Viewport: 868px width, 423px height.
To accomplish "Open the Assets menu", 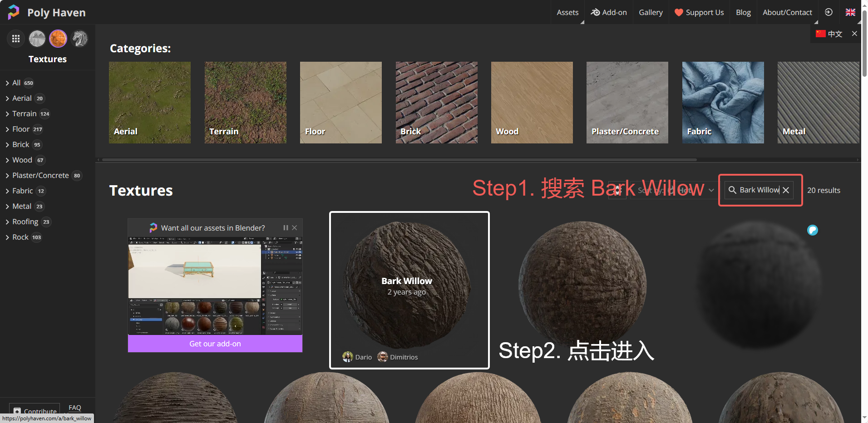I will coord(567,12).
